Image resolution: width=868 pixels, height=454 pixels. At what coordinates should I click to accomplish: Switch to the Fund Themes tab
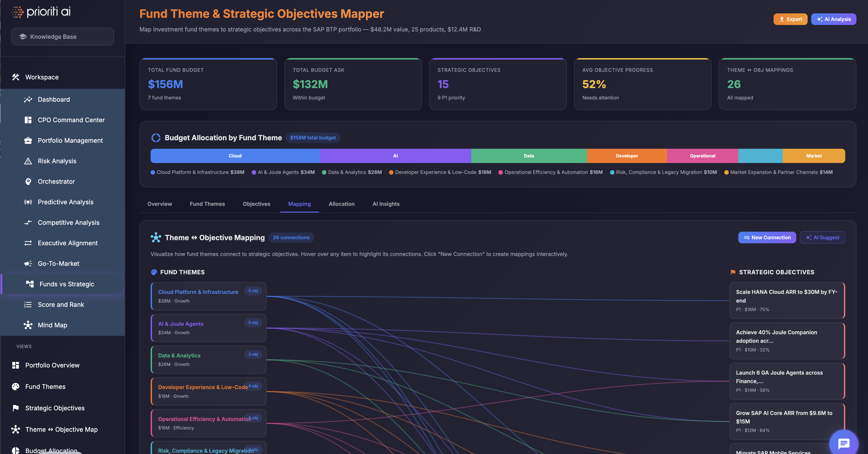[207, 204]
